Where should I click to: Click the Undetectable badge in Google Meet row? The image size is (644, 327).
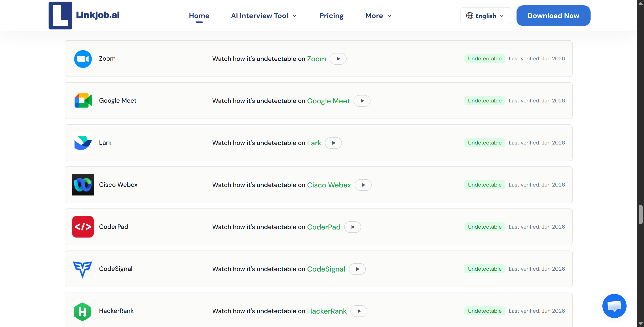[485, 100]
